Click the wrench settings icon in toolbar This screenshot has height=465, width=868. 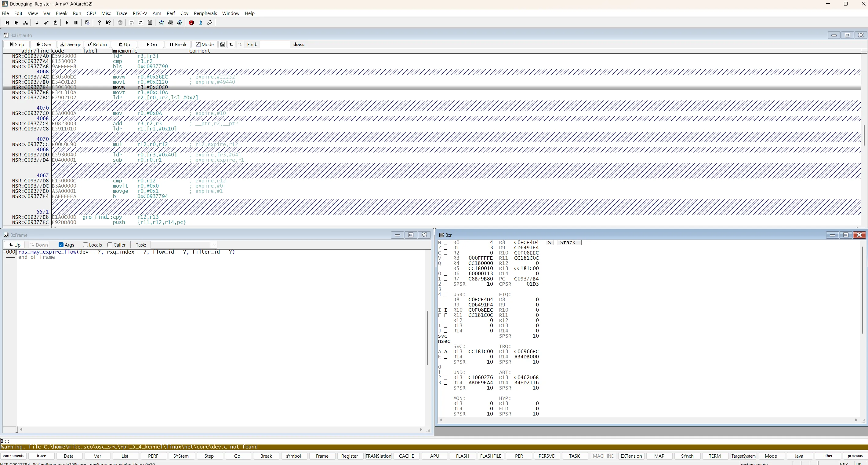(210, 23)
